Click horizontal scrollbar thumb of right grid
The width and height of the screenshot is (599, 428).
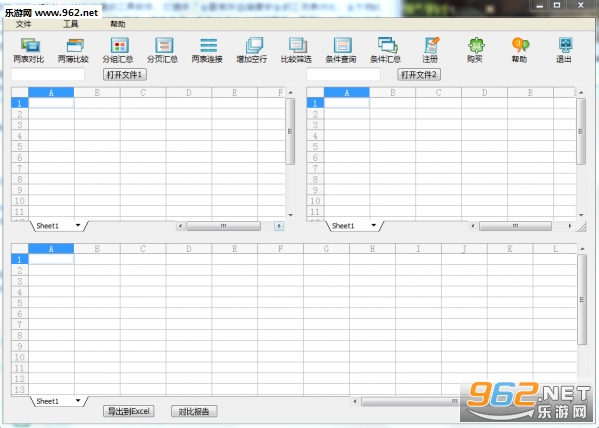(515, 226)
